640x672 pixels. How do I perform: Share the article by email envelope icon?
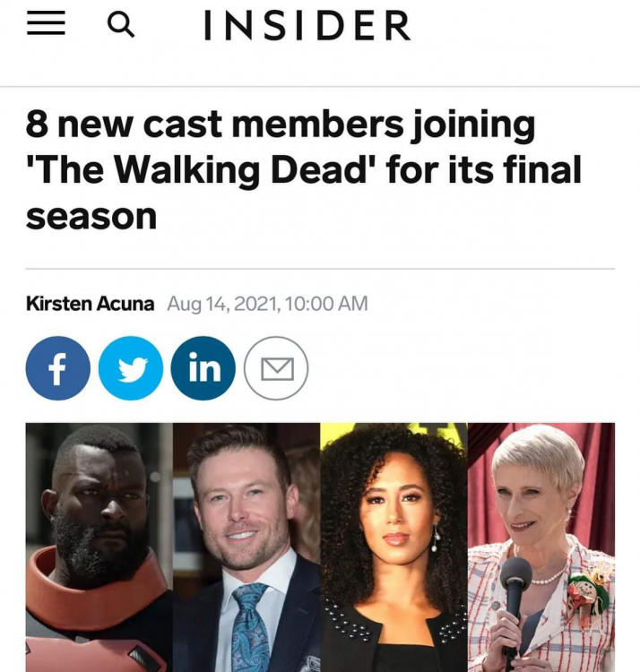(x=276, y=368)
